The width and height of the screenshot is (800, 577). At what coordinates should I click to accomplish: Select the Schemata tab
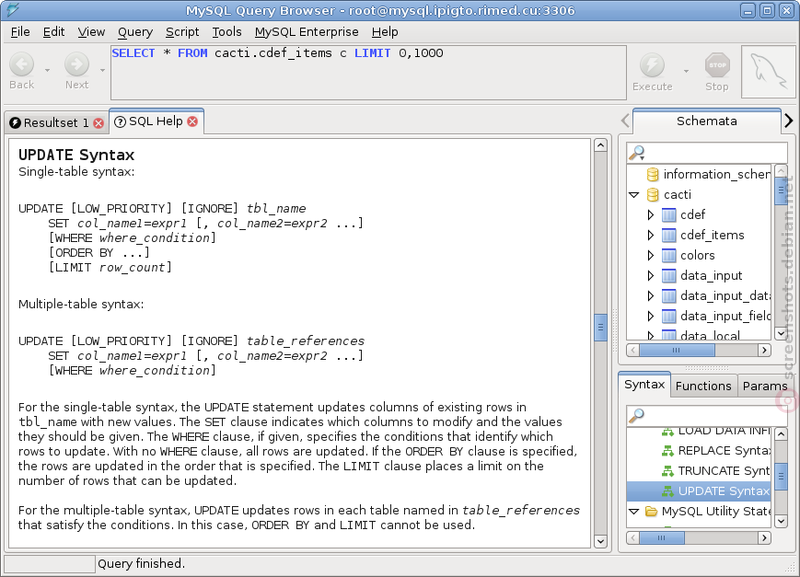pyautogui.click(x=707, y=121)
